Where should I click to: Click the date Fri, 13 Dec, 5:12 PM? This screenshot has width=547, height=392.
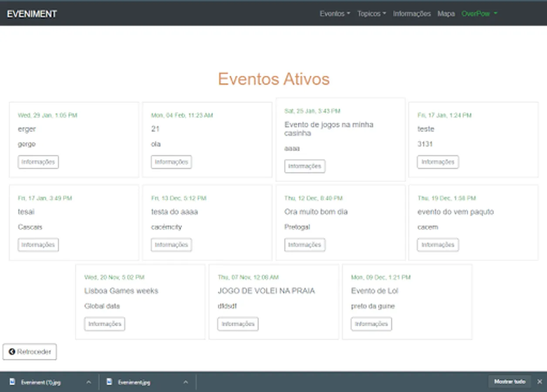179,198
